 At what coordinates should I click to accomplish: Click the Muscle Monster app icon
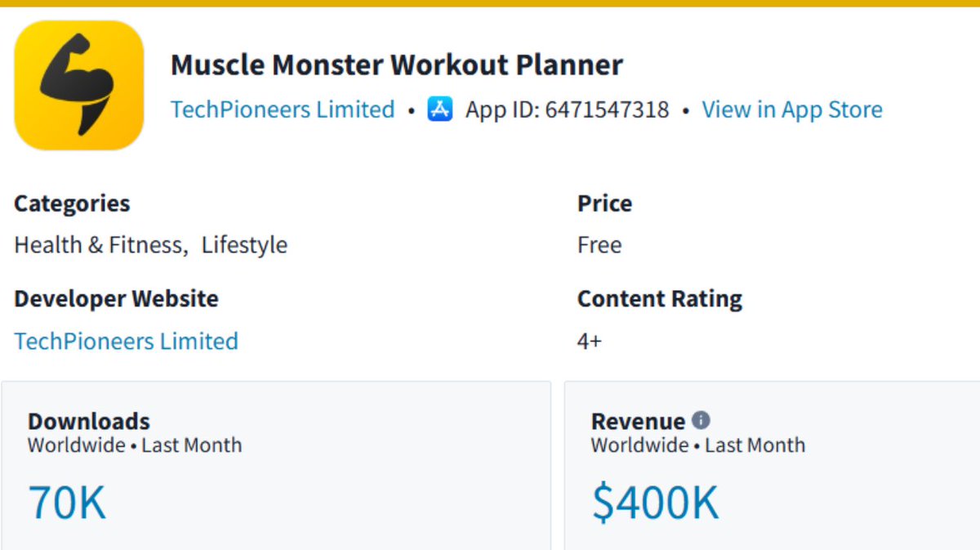pos(79,85)
